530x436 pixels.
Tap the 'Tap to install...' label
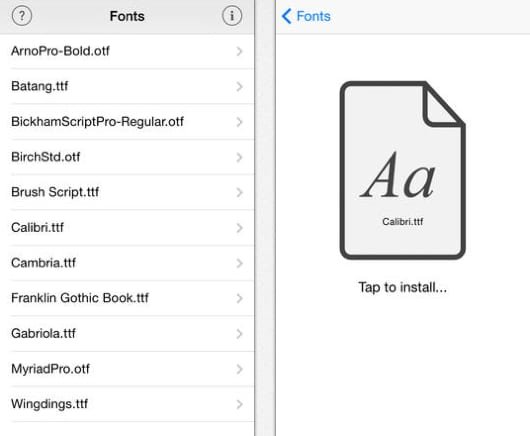click(403, 287)
